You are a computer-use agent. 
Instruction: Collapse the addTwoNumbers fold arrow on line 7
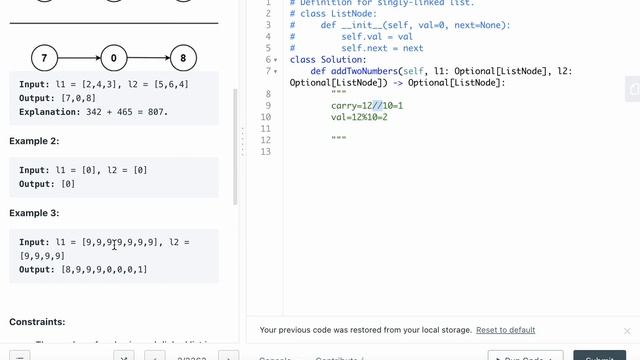coord(276,71)
